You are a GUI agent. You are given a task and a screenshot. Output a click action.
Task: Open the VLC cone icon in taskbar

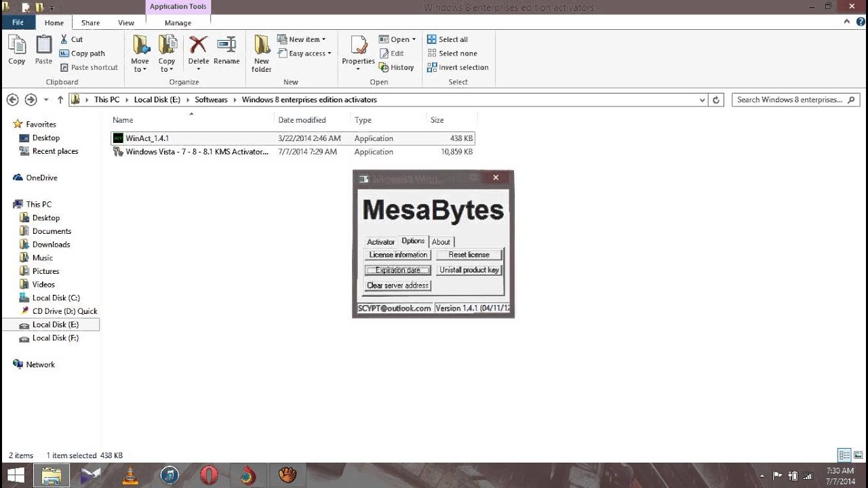130,475
